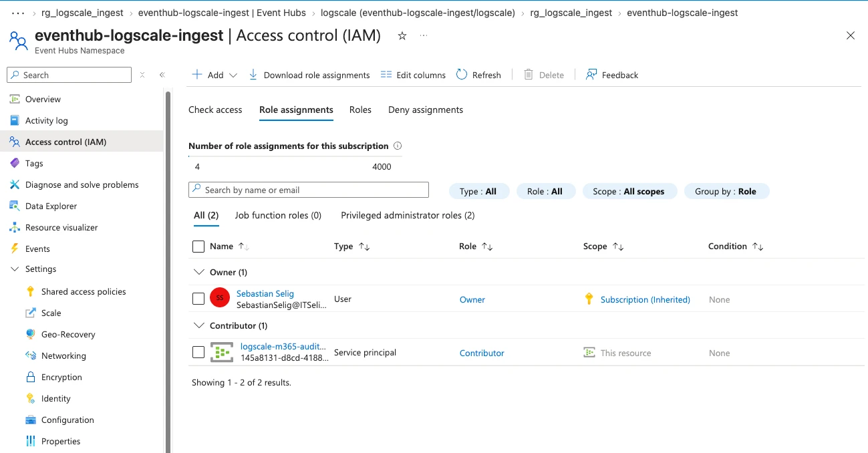
Task: Click Search by name or email field
Action: point(309,190)
